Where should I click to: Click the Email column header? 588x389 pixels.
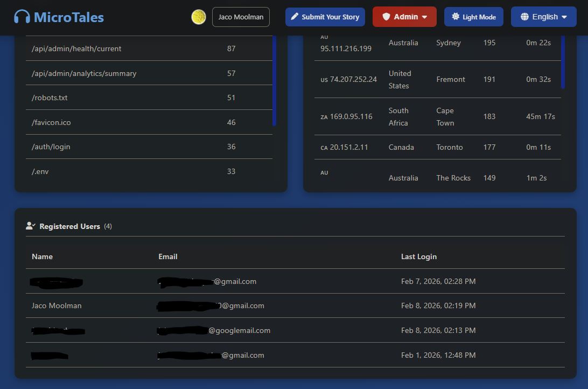coord(167,256)
